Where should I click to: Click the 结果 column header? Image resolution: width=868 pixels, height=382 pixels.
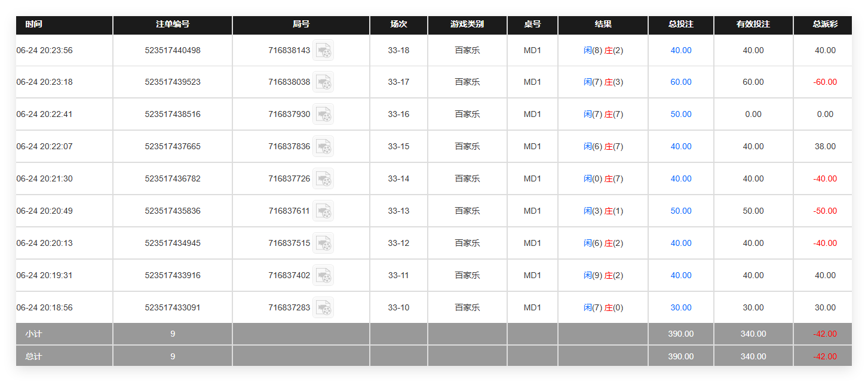603,24
